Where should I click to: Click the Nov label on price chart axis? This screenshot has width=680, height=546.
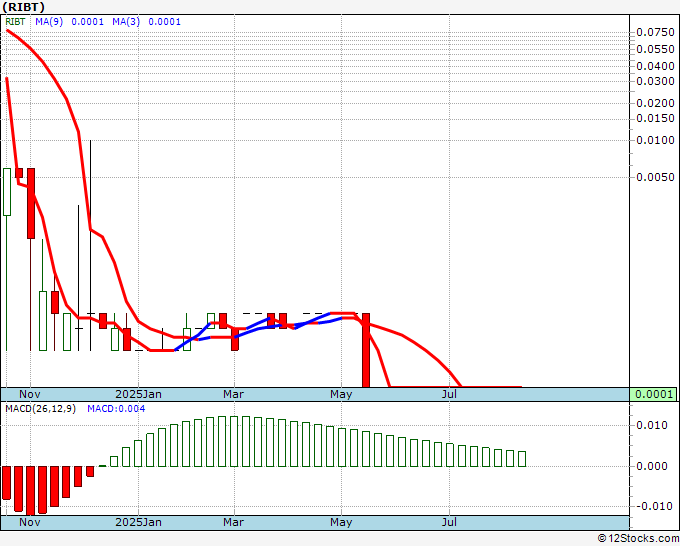pyautogui.click(x=31, y=394)
